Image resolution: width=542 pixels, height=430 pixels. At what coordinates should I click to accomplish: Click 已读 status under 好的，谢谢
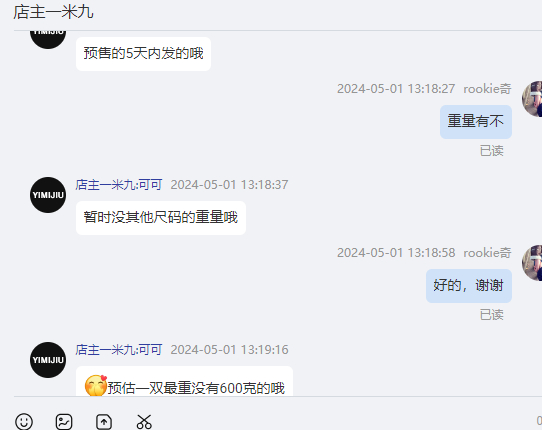click(x=492, y=315)
